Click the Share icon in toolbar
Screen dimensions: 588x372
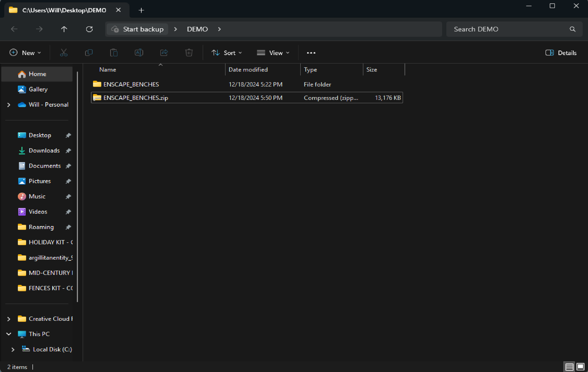164,53
